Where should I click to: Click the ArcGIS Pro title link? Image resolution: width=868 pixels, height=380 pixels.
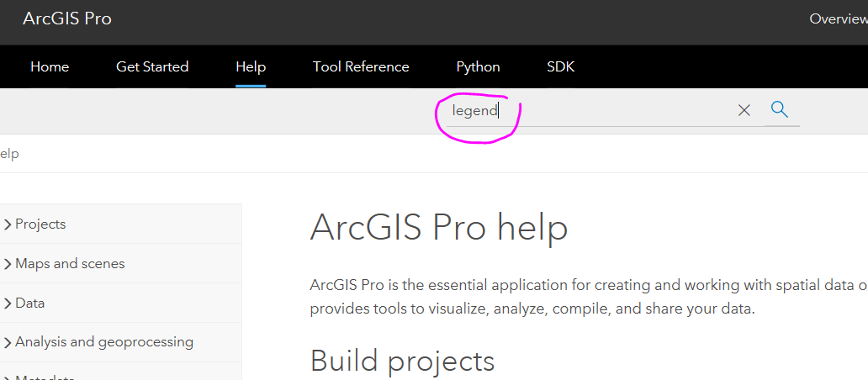pyautogui.click(x=67, y=18)
